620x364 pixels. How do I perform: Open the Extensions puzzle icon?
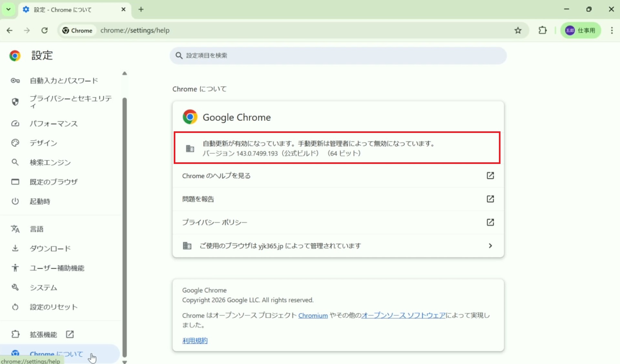coord(542,30)
